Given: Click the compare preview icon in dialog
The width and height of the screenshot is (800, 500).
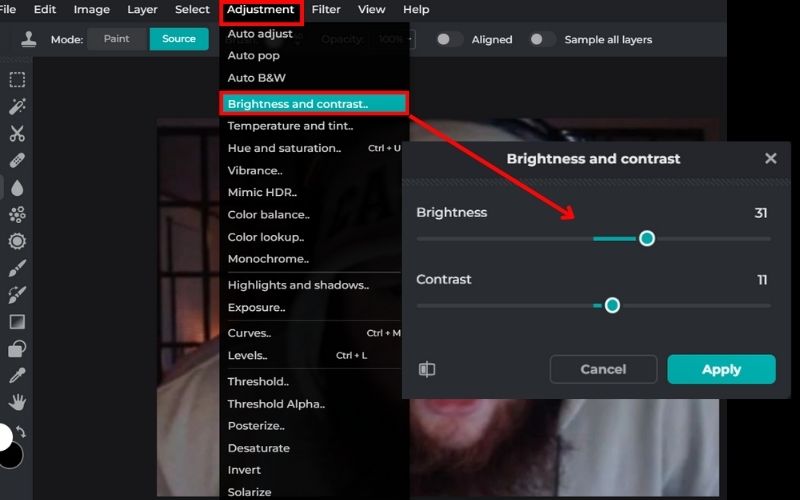Looking at the screenshot, I should (427, 369).
